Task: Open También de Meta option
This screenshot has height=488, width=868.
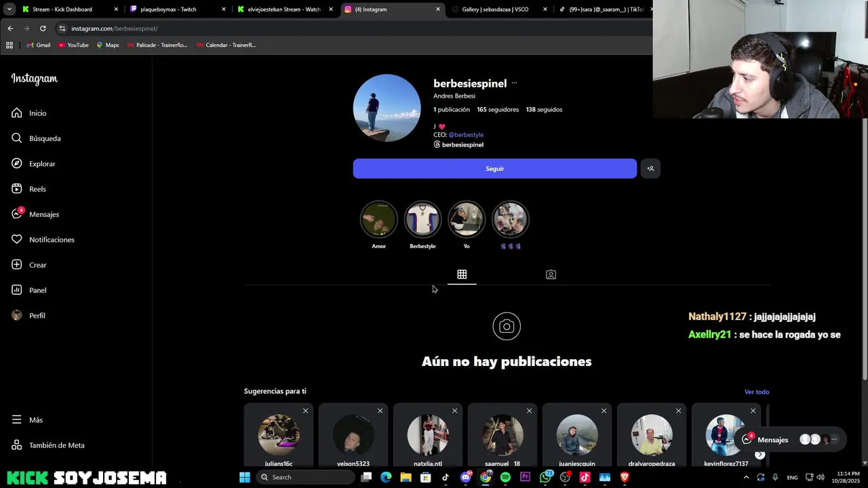Action: pyautogui.click(x=48, y=445)
